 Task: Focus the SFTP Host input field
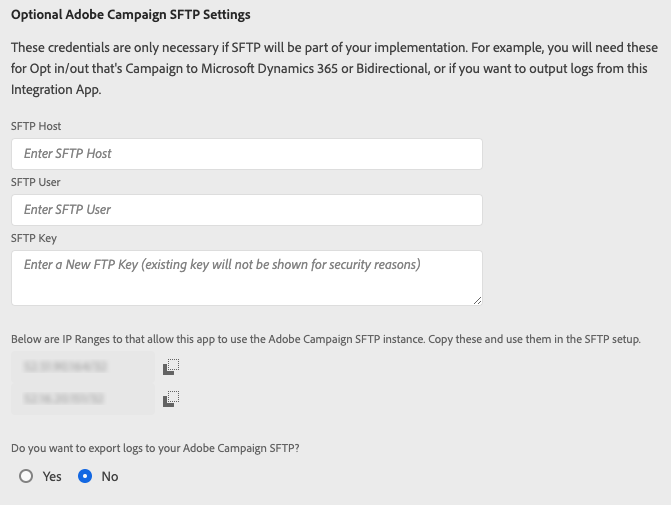point(246,154)
